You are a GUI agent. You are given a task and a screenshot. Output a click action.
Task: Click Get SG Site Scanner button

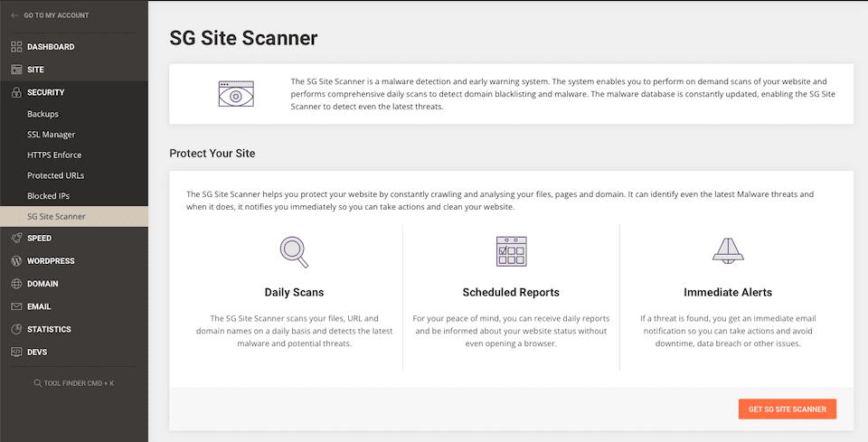click(788, 409)
